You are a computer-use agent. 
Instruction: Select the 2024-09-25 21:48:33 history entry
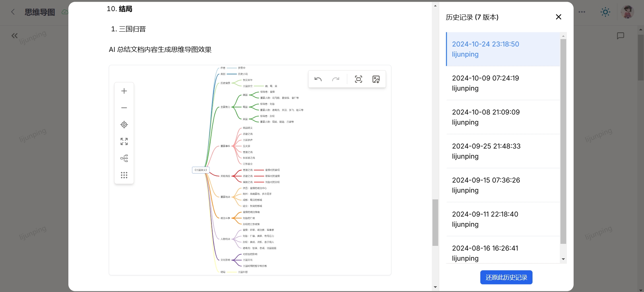[503, 151]
